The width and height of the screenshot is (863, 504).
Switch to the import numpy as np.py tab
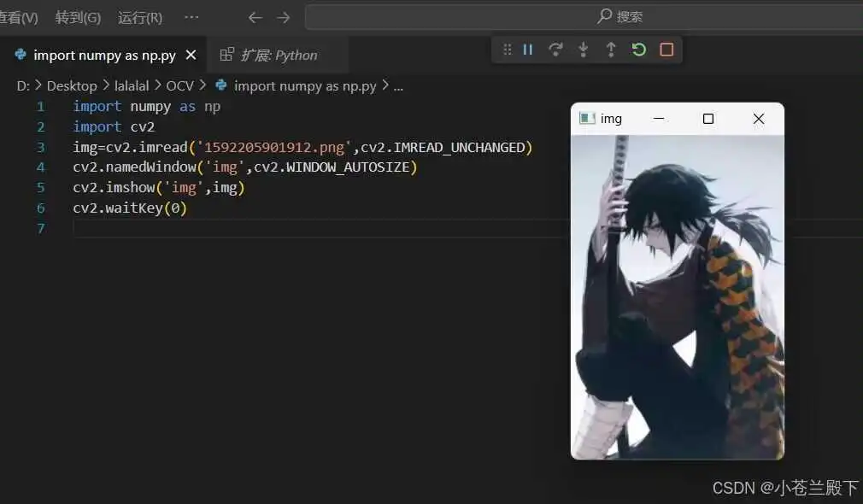pos(104,55)
